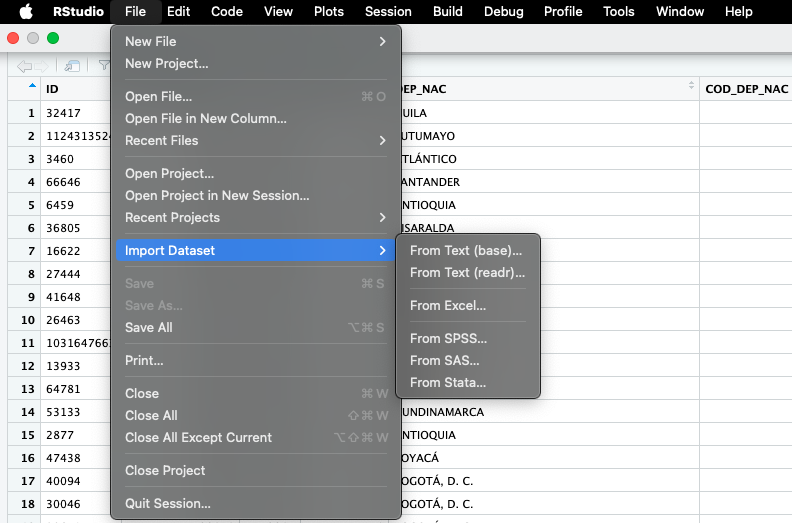Click the DEP_NAC column sort arrows
The height and width of the screenshot is (523, 792).
click(x=691, y=85)
